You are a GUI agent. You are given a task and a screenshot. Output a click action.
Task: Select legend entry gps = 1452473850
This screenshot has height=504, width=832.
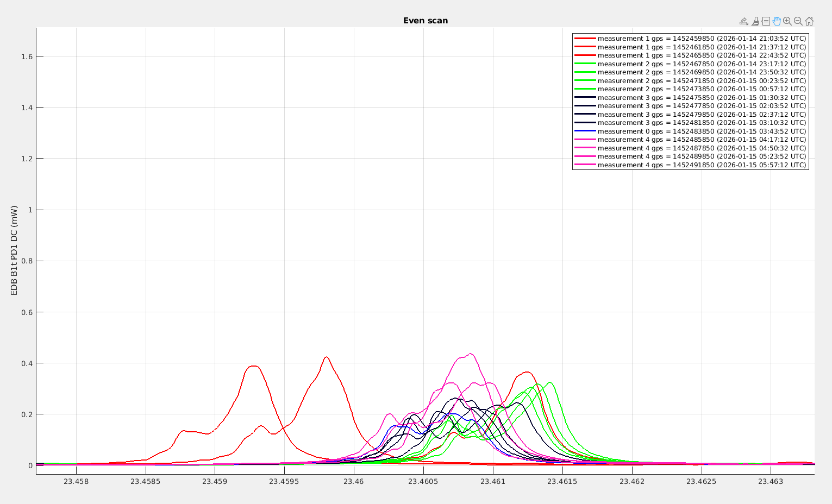(702, 89)
